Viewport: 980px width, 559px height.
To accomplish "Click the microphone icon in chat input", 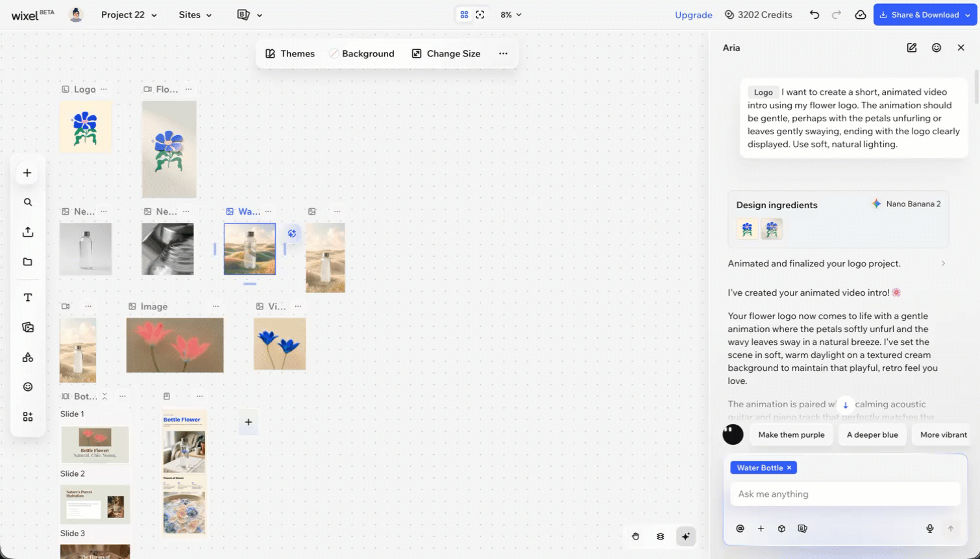I will [930, 529].
